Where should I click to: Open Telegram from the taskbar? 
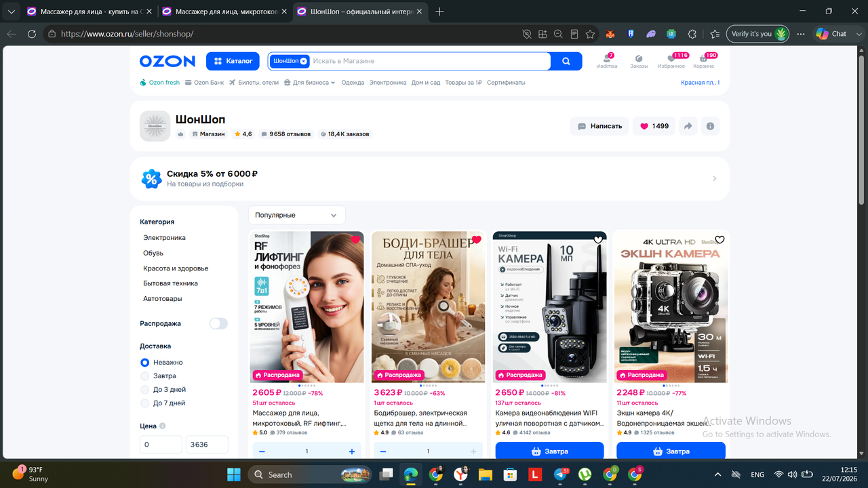[x=560, y=474]
